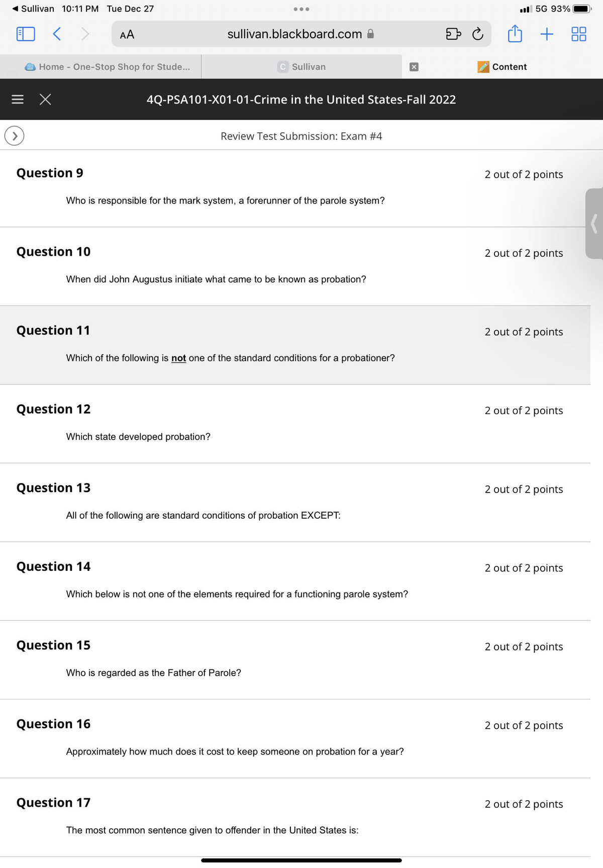Tap the sullivan.blackboard.com address field
This screenshot has width=603, height=868.
coord(294,34)
